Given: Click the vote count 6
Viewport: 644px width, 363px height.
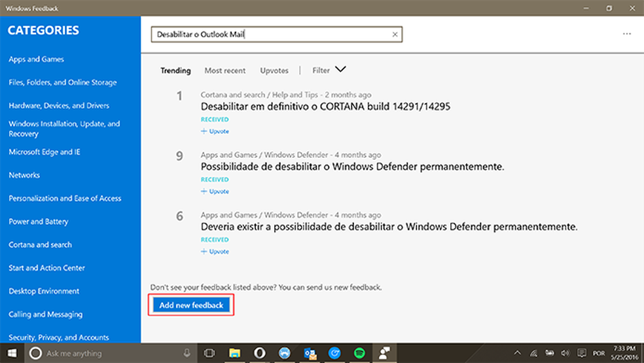Looking at the screenshot, I should [x=179, y=216].
